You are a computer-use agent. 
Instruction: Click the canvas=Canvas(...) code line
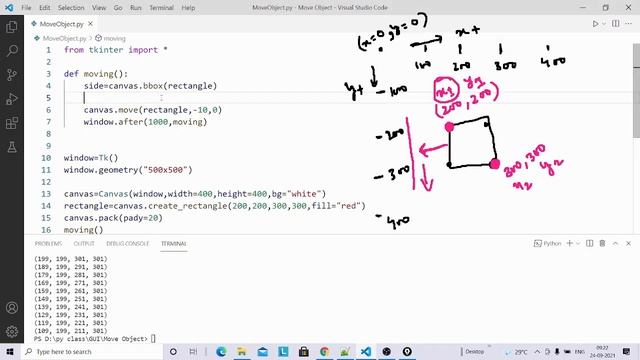click(195, 194)
